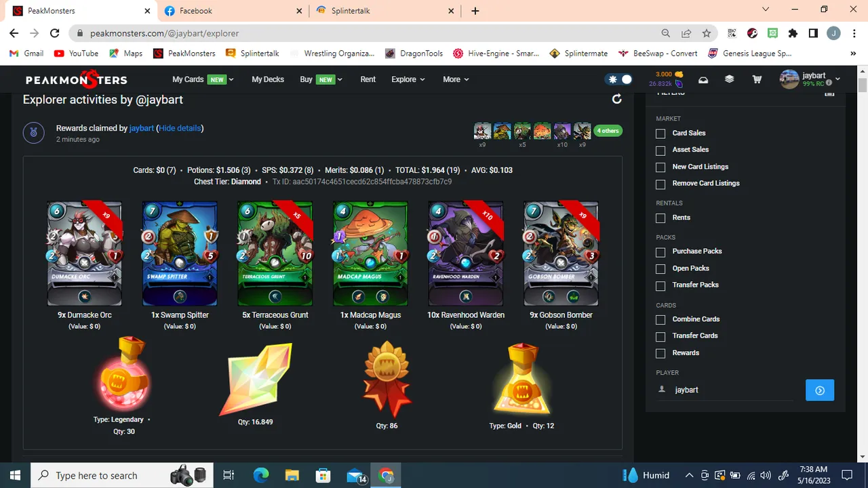868x488 pixels.
Task: Open My Decks in the navigation
Action: tap(268, 79)
